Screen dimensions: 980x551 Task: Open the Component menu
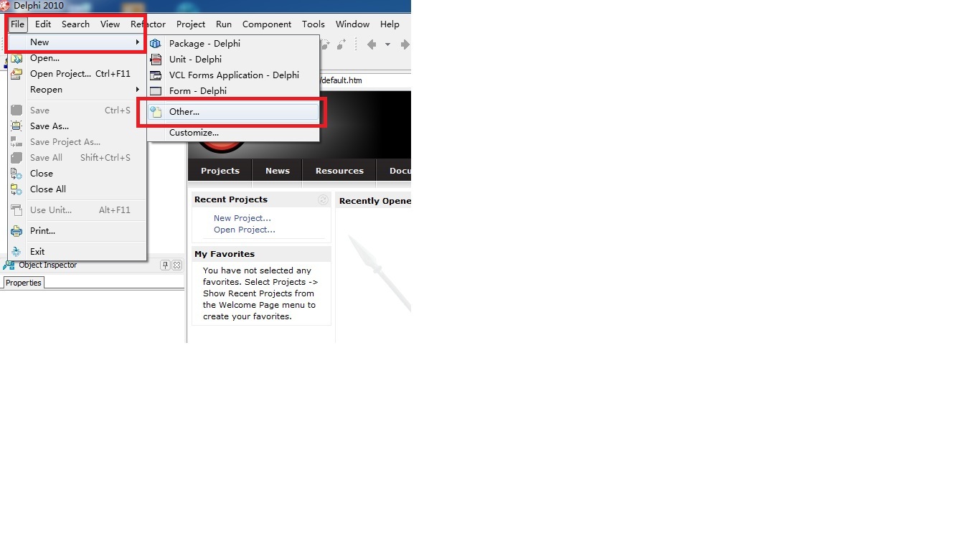click(267, 24)
